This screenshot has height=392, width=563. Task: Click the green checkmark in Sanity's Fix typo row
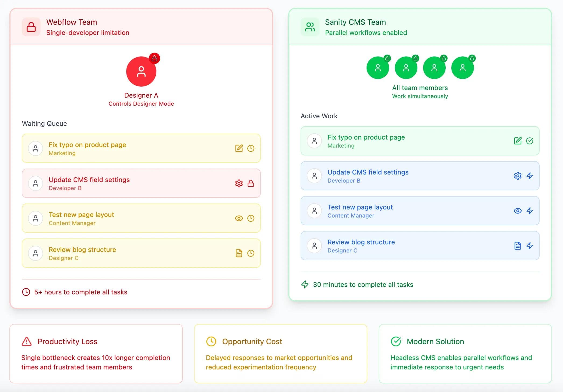pos(529,141)
